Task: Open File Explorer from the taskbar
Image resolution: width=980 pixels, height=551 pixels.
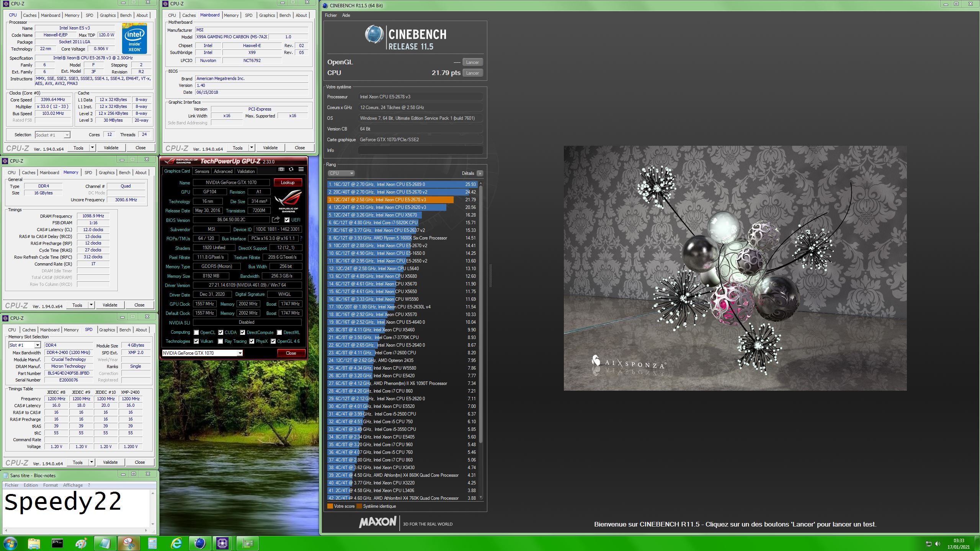Action: pyautogui.click(x=34, y=543)
